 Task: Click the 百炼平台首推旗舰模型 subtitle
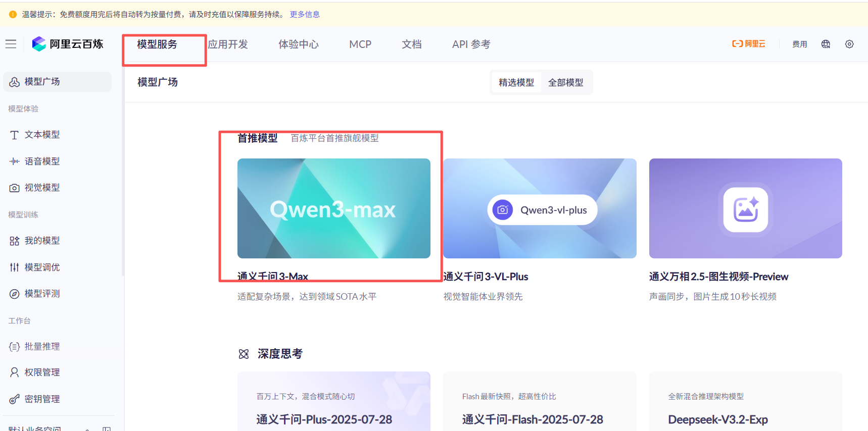(334, 138)
